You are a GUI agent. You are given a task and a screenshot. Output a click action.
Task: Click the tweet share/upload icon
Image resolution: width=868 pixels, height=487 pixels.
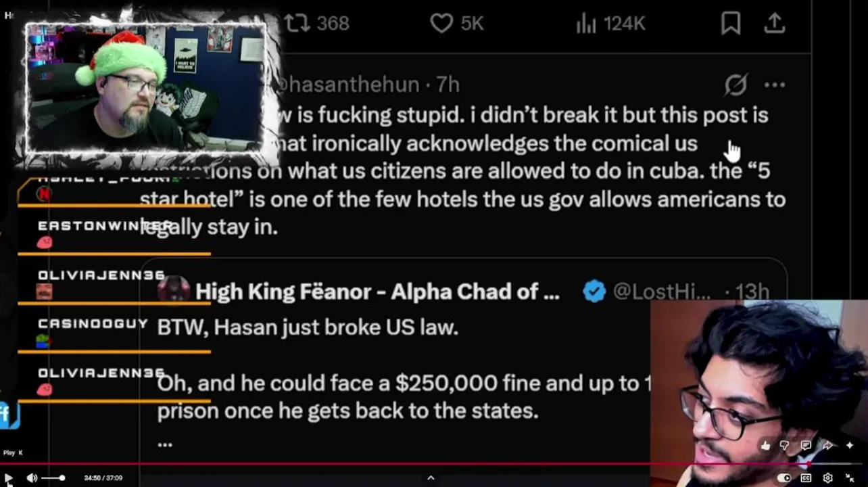pyautogui.click(x=775, y=24)
